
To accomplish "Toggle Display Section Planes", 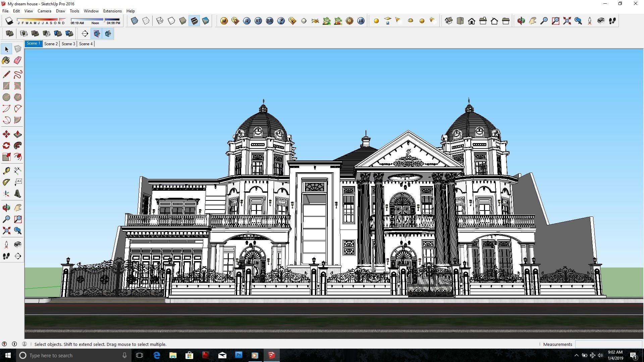I will click(97, 33).
